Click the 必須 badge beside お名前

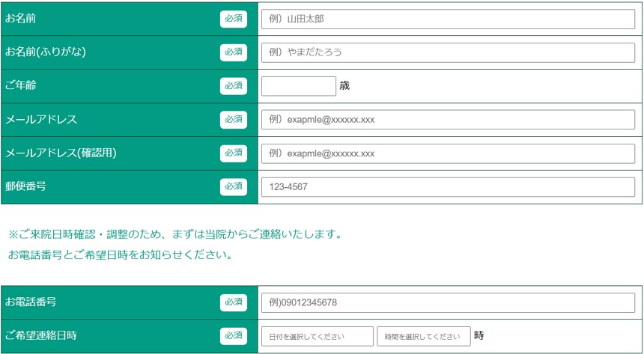[x=234, y=19]
